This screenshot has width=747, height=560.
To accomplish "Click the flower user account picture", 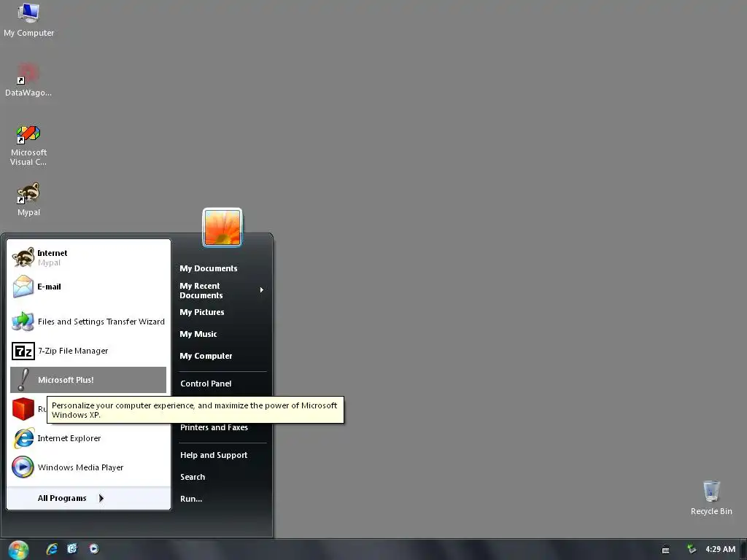I will [222, 228].
